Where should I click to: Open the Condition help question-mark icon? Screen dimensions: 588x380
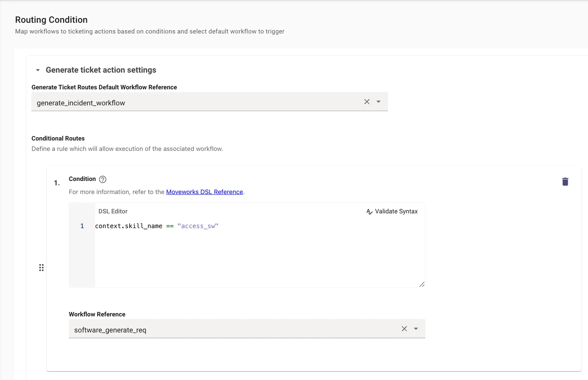[103, 179]
